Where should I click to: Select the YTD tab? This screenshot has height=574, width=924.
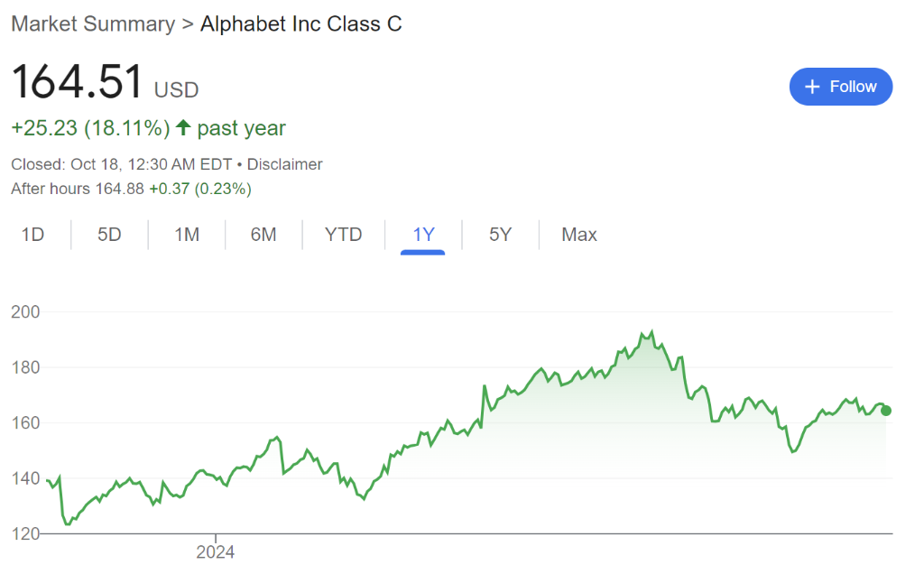pos(343,235)
